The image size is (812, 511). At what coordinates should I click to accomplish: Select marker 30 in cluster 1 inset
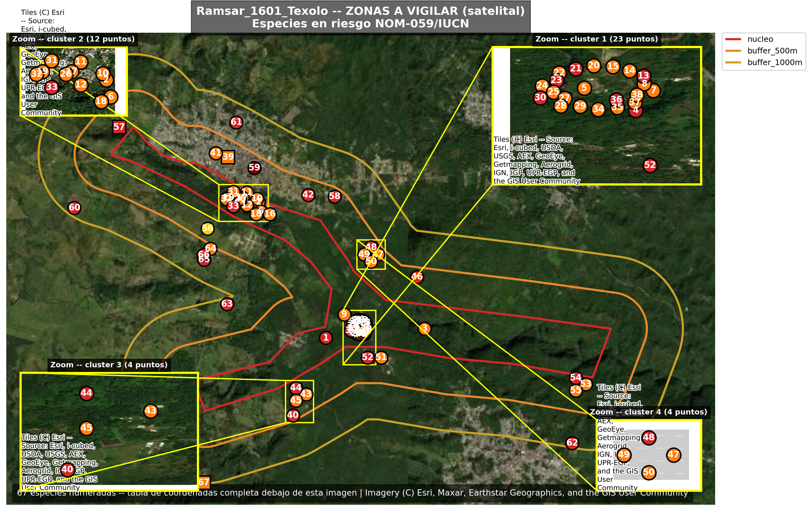tap(540, 98)
